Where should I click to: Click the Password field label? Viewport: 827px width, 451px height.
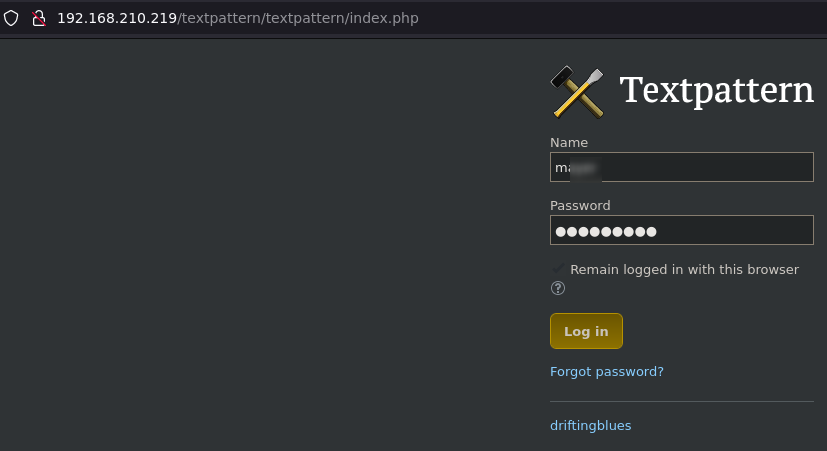580,205
